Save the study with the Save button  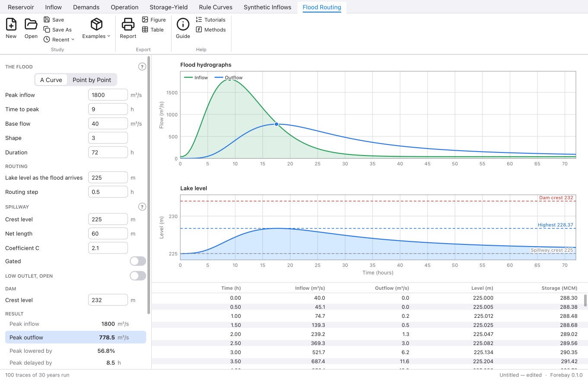(x=54, y=20)
